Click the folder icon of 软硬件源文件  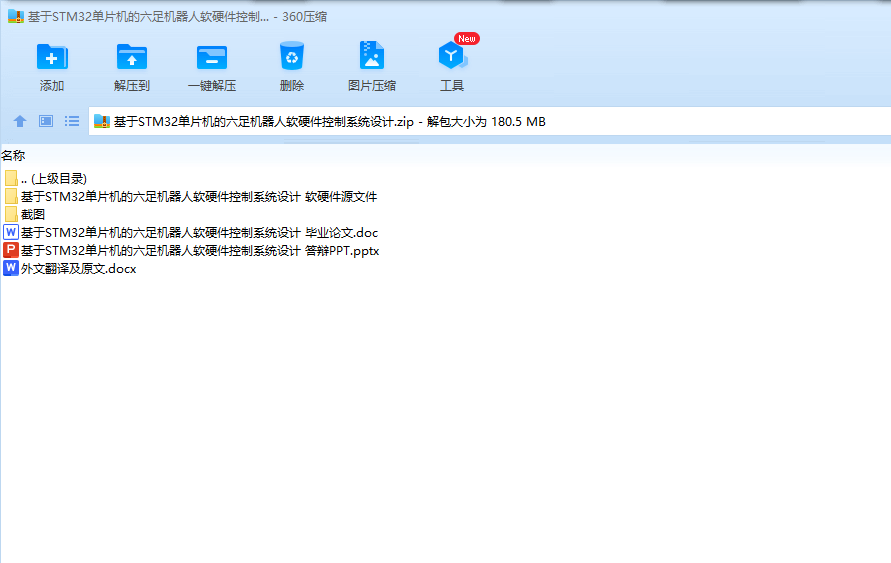point(11,197)
